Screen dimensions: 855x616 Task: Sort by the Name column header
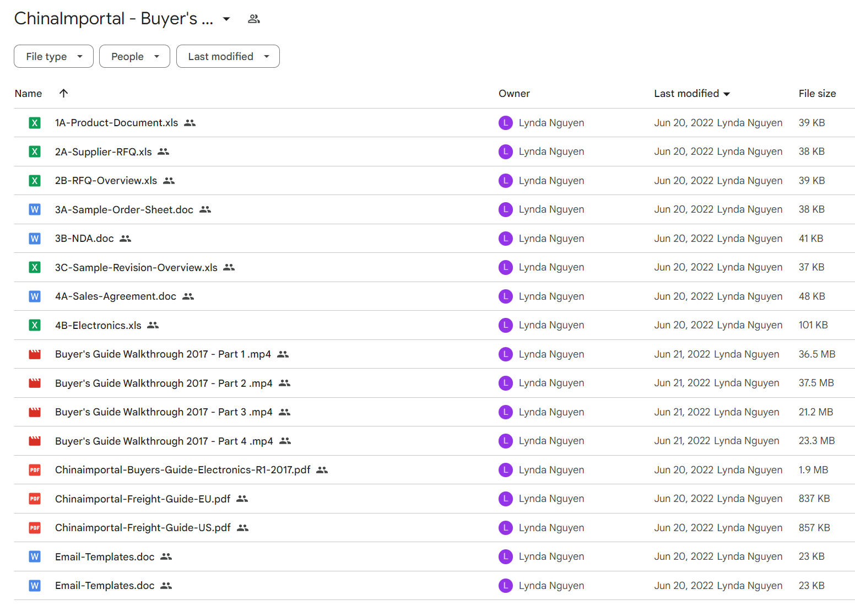[28, 94]
